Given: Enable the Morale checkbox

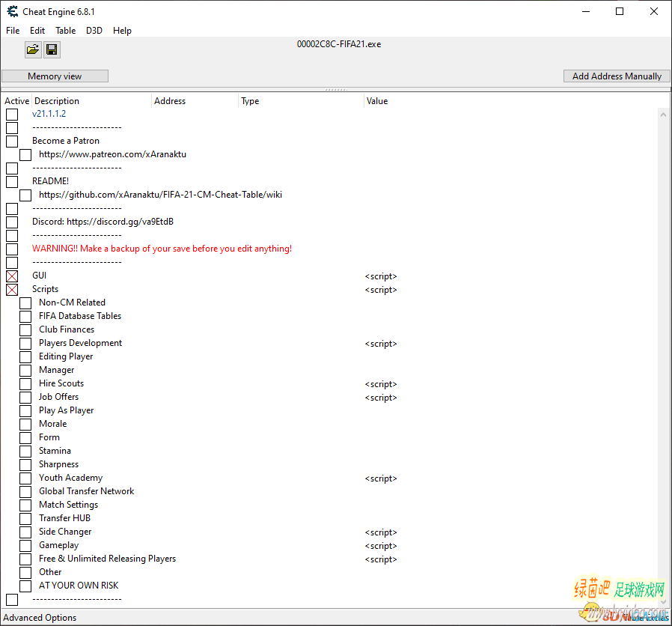Looking at the screenshot, I should tap(25, 425).
